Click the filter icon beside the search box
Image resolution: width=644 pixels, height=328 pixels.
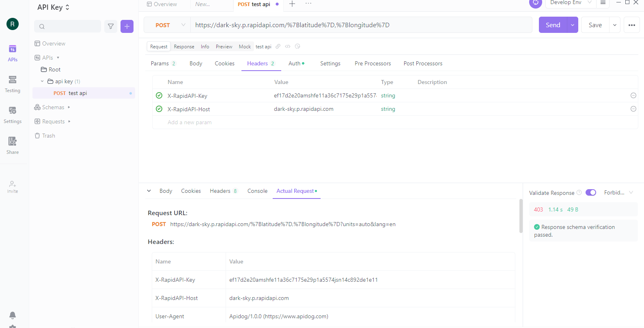click(x=111, y=26)
